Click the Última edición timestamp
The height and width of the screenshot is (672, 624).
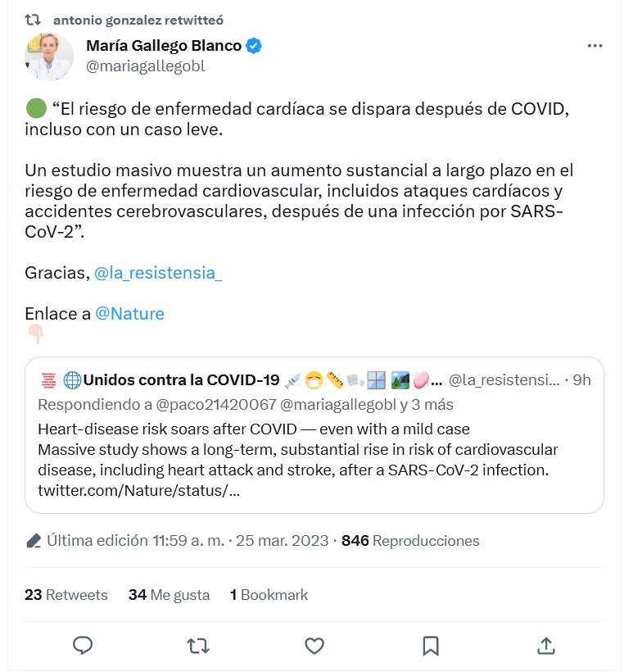[188, 541]
